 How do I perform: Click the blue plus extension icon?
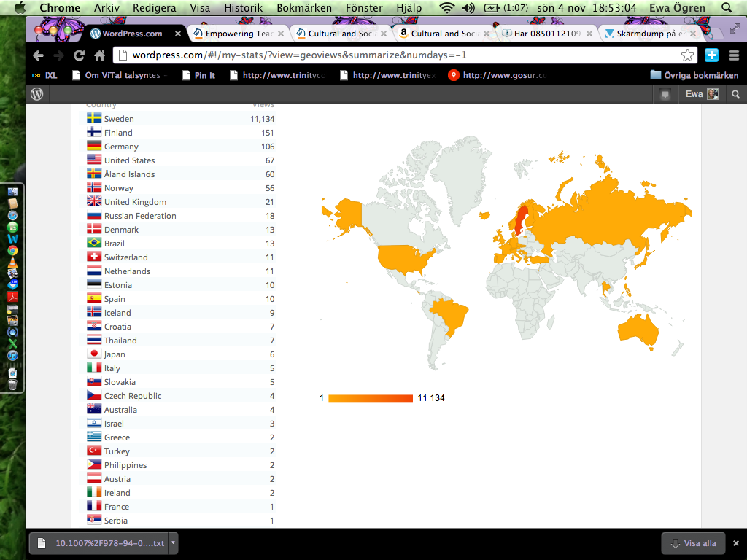(711, 55)
